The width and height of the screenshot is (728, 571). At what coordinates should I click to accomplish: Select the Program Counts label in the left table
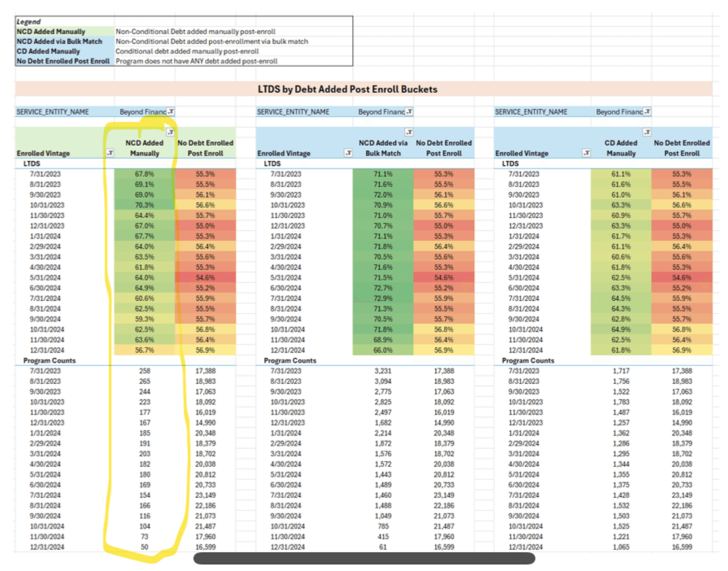pos(49,361)
